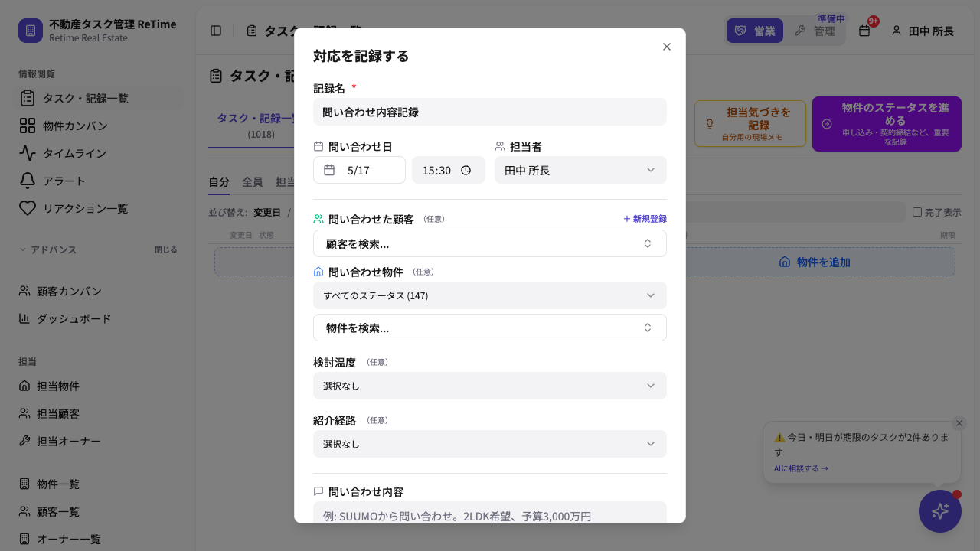Screen dimensions: 980x551
Task: Click 担当気づきを記録 button
Action: [750, 123]
